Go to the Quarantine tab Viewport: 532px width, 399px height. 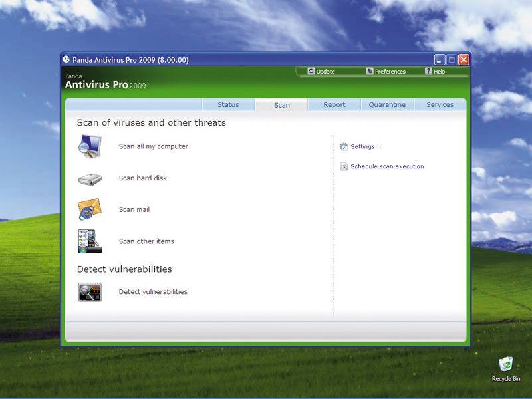pos(387,104)
